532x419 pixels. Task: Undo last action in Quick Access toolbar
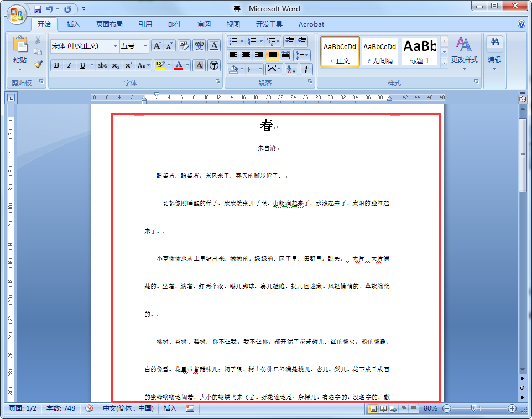point(50,9)
